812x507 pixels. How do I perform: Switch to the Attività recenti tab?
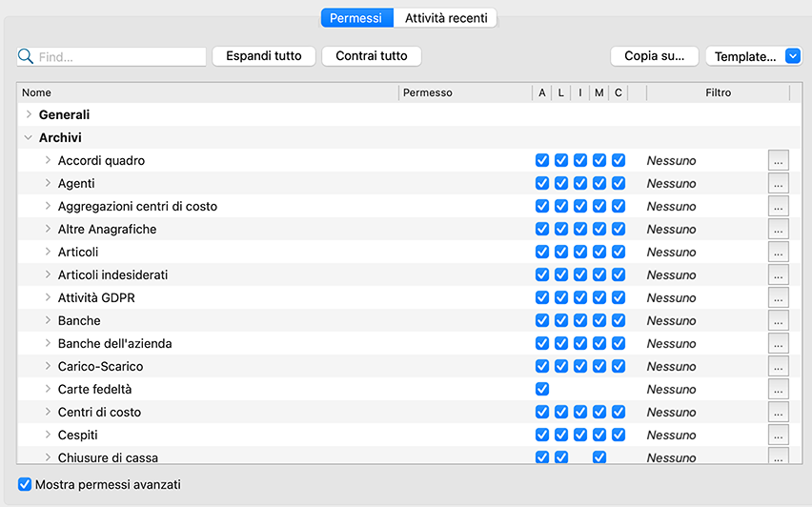point(446,18)
